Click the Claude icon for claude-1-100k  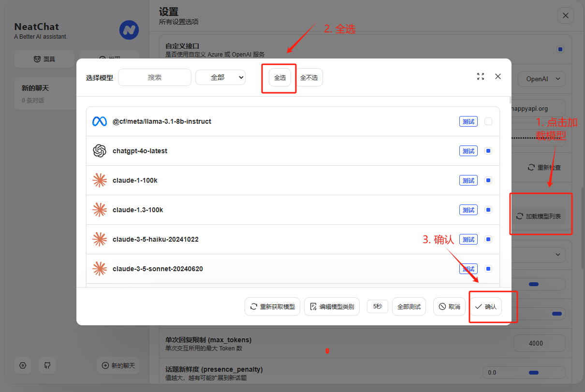coord(100,180)
